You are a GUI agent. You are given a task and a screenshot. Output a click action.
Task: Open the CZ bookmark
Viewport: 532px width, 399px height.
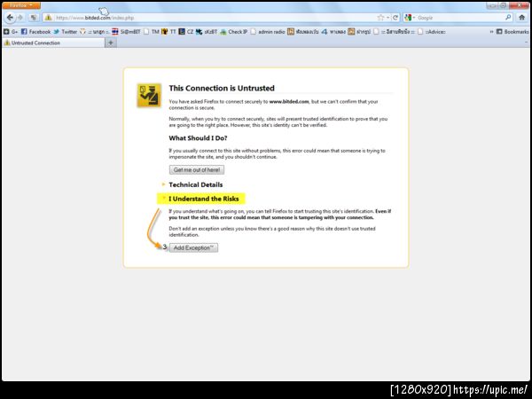[x=186, y=32]
